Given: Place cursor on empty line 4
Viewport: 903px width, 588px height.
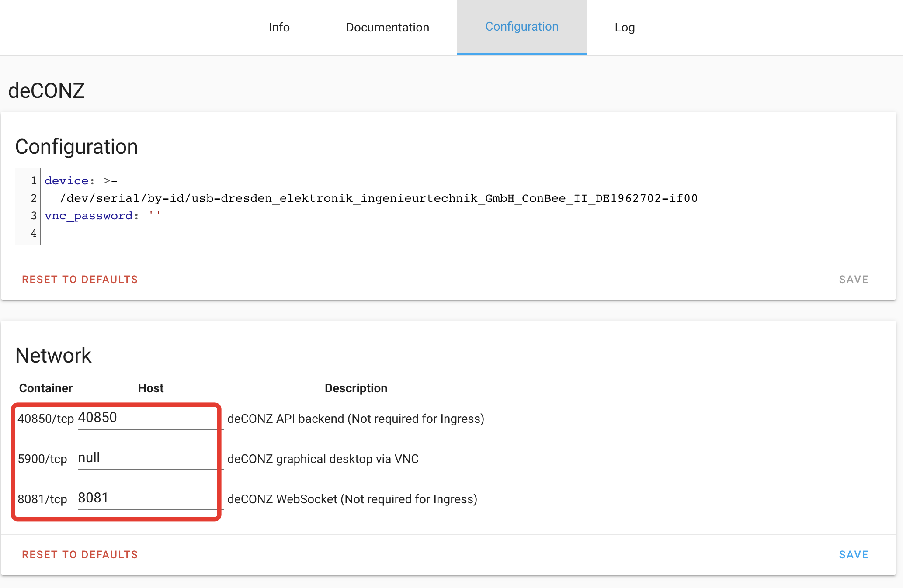Looking at the screenshot, I should [x=175, y=233].
